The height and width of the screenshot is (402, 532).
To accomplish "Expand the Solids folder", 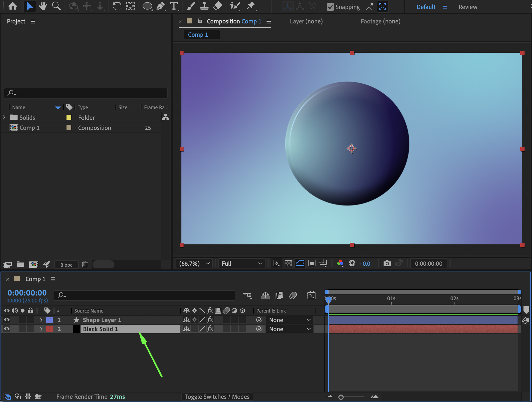I will coord(4,117).
